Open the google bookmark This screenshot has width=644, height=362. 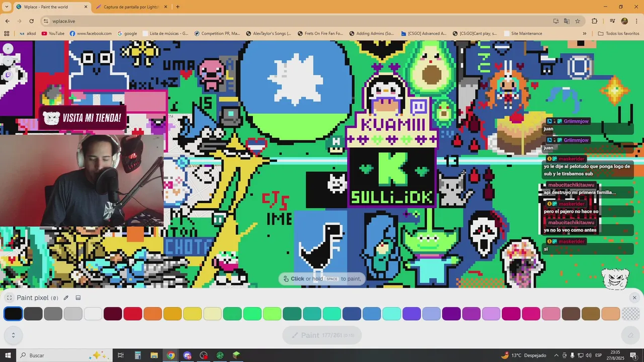(127, 34)
